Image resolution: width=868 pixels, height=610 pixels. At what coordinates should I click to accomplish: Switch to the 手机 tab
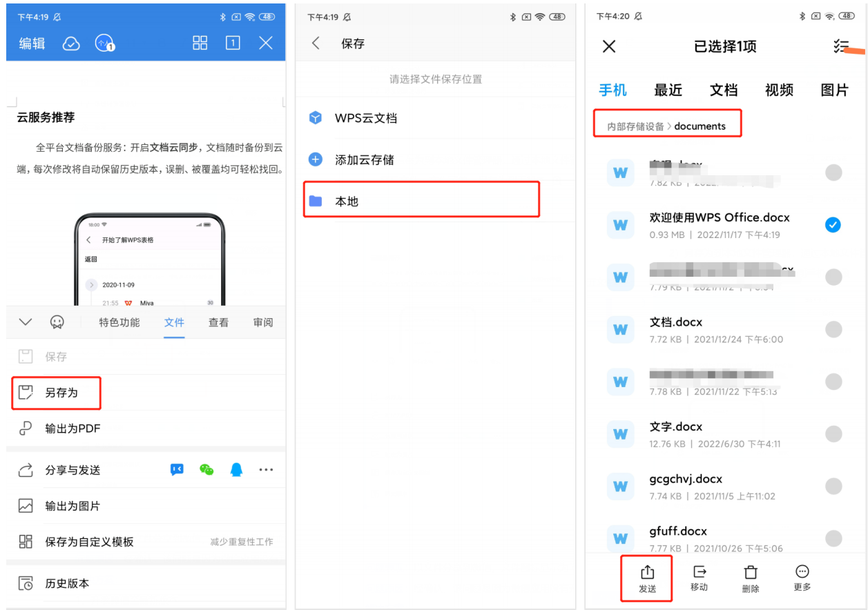pos(613,90)
